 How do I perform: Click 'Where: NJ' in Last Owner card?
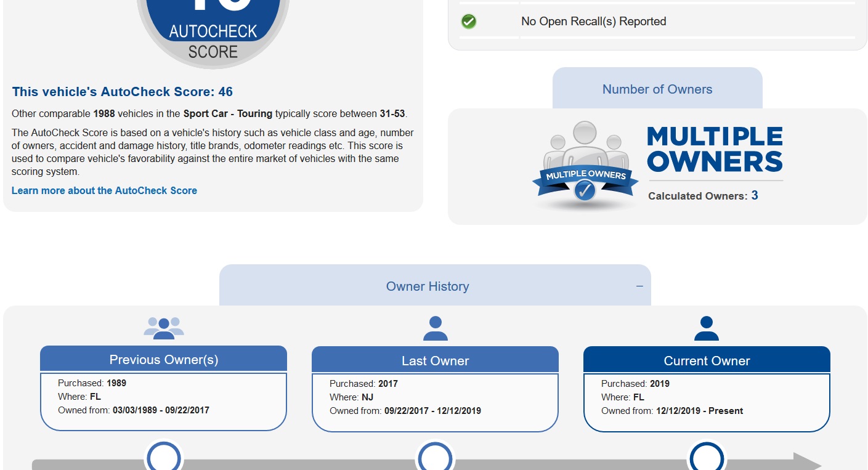coord(352,397)
